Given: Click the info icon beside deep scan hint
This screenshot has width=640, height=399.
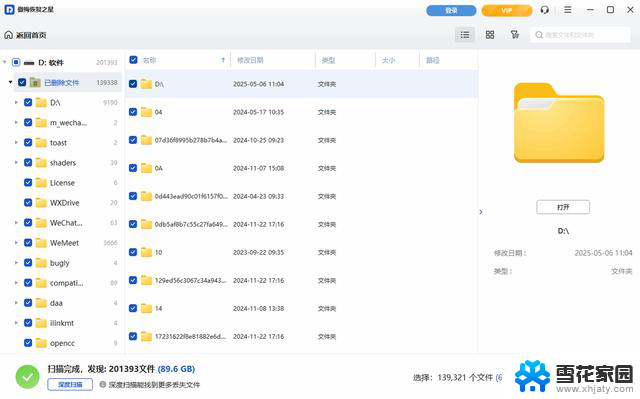Looking at the screenshot, I should coord(103,384).
